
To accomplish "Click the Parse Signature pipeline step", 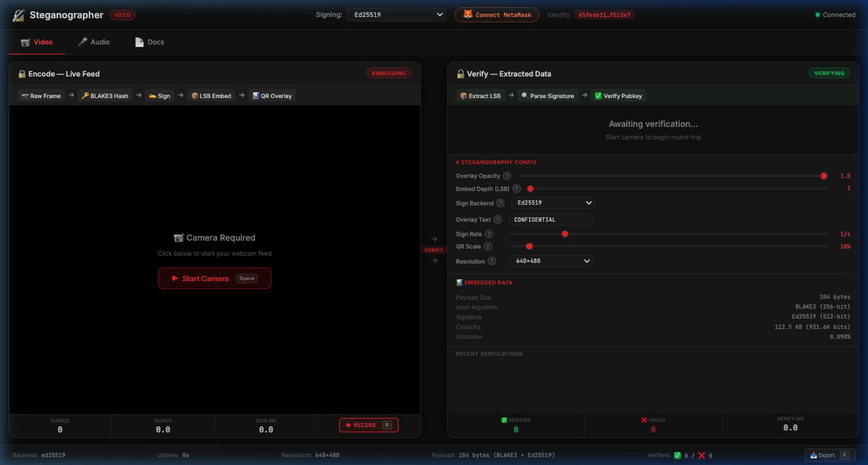I will (x=548, y=95).
